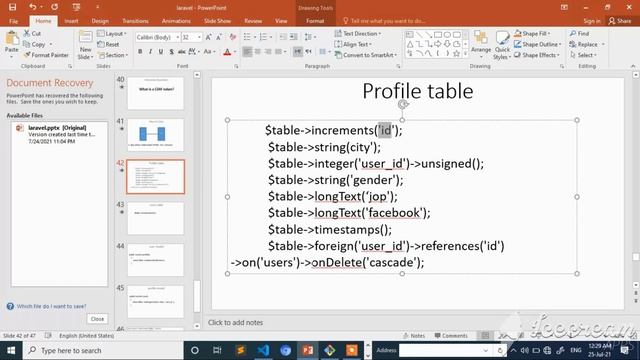Image resolution: width=640 pixels, height=360 pixels.
Task: Clear all formatting
Action: 233,37
